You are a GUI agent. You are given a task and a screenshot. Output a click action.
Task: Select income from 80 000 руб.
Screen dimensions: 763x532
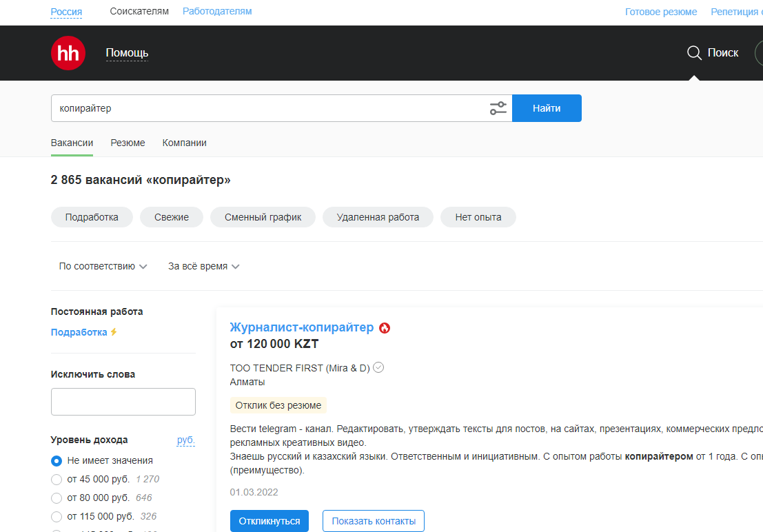point(57,498)
